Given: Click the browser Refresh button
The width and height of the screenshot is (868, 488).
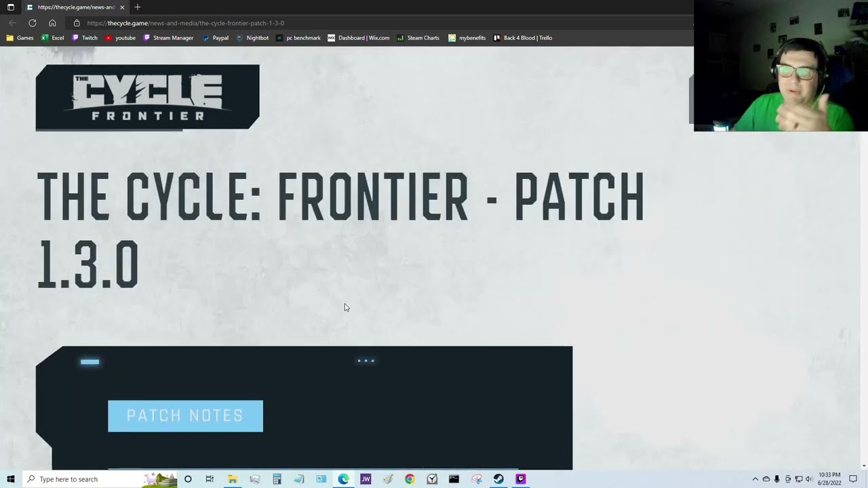Looking at the screenshot, I should click(32, 23).
